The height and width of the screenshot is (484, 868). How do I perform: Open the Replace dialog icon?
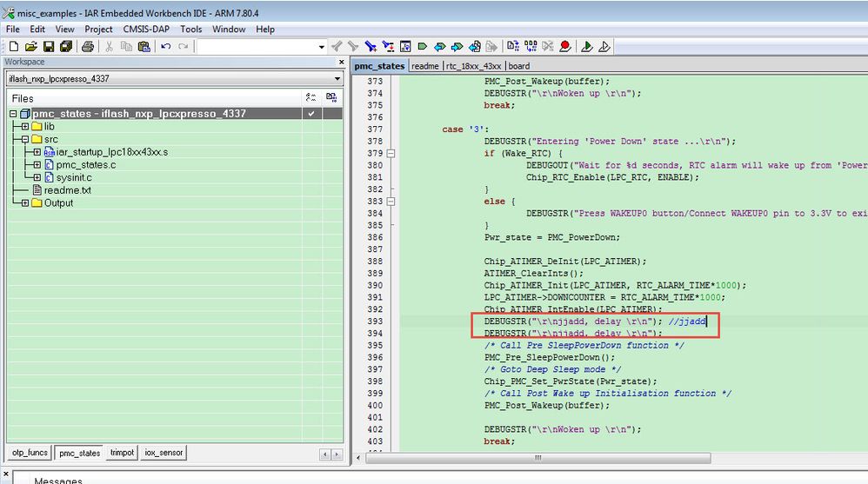click(x=388, y=46)
